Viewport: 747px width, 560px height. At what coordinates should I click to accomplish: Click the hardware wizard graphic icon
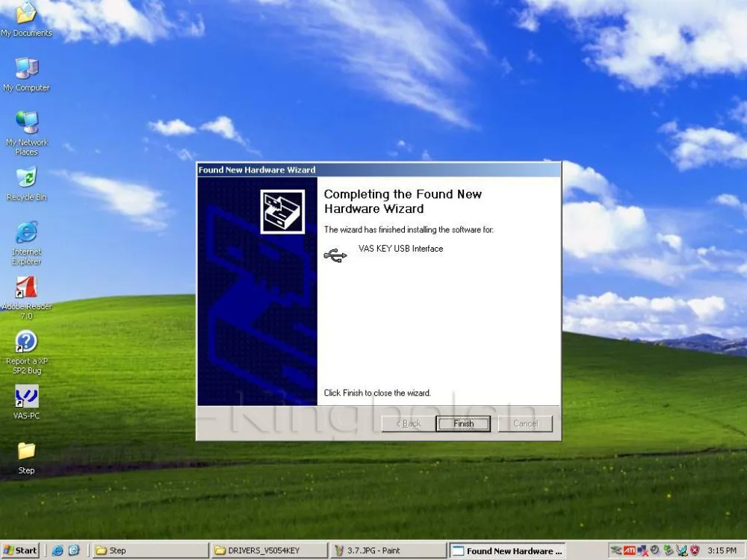click(x=282, y=211)
